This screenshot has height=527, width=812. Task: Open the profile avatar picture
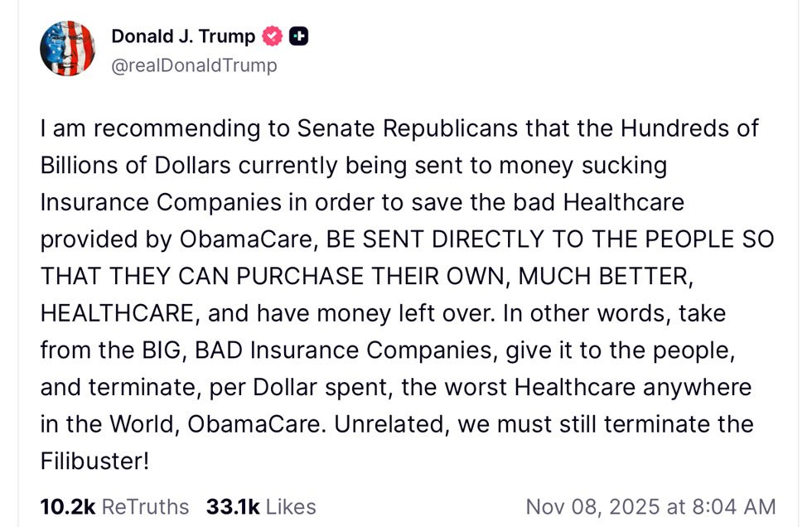[x=68, y=50]
